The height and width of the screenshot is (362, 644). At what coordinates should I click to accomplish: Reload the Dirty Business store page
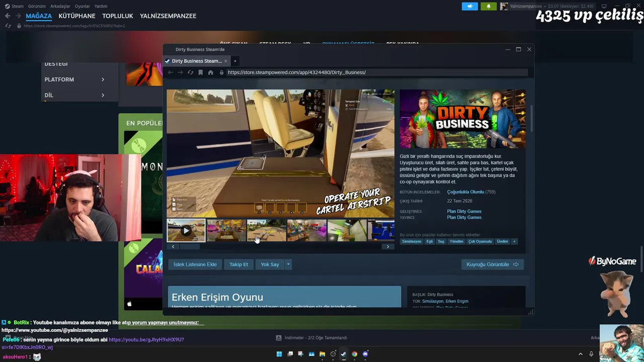click(190, 72)
